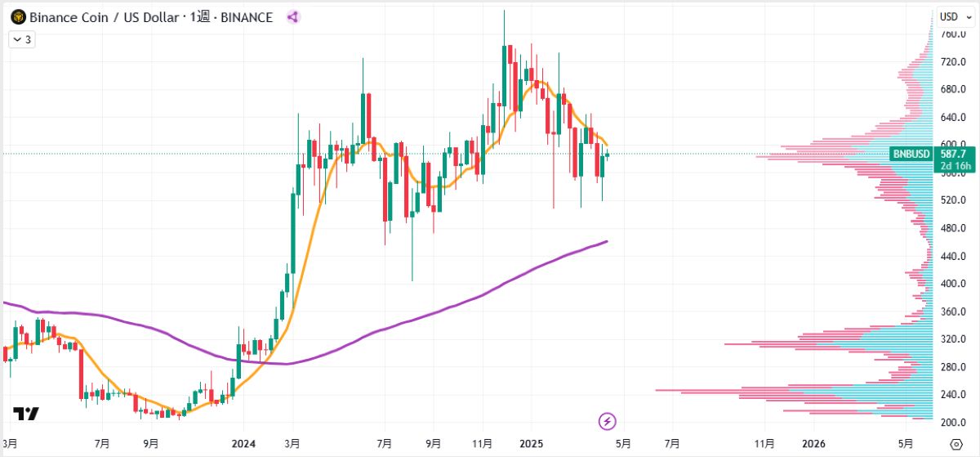
Task: Click the 680.0 price axis label
Action: pyautogui.click(x=953, y=90)
